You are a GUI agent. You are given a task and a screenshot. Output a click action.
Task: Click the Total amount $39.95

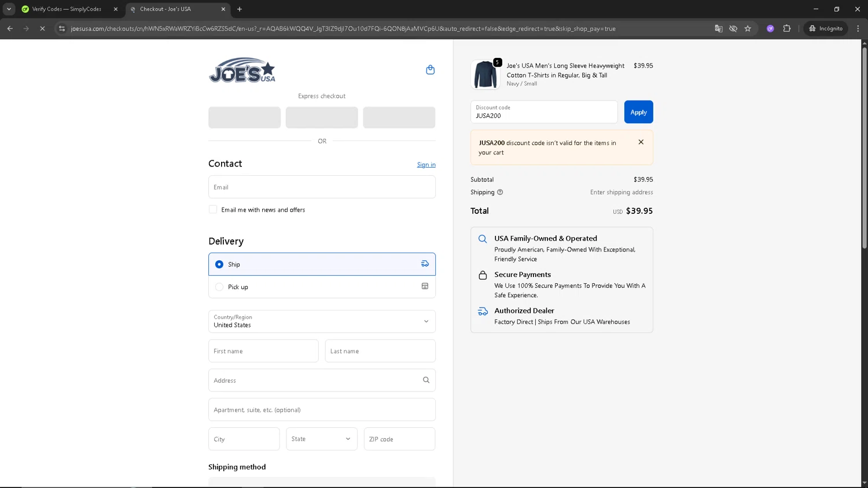(639, 211)
